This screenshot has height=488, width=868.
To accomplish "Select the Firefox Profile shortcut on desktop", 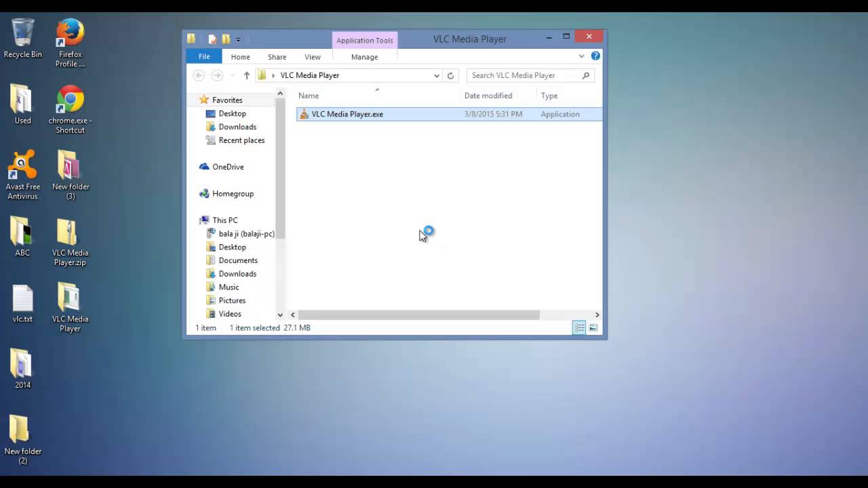I will 70,43.
